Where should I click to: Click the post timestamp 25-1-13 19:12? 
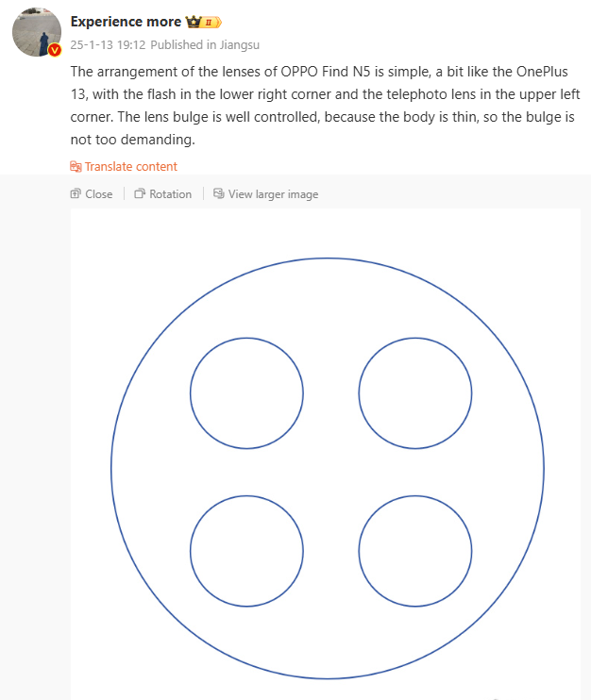click(108, 44)
